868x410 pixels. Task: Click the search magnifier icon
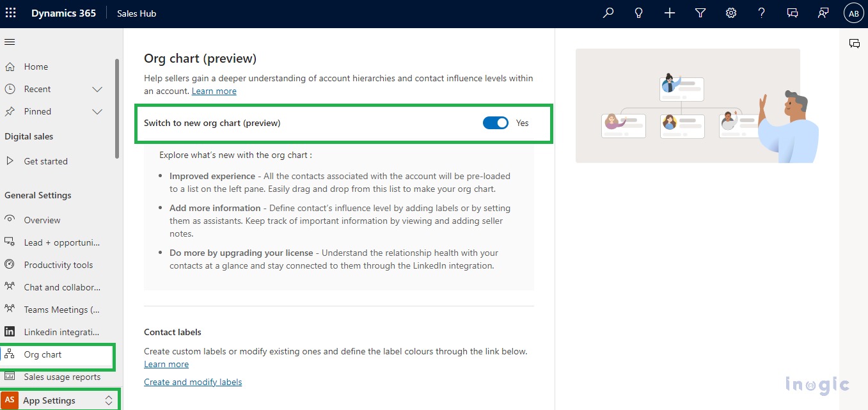608,13
